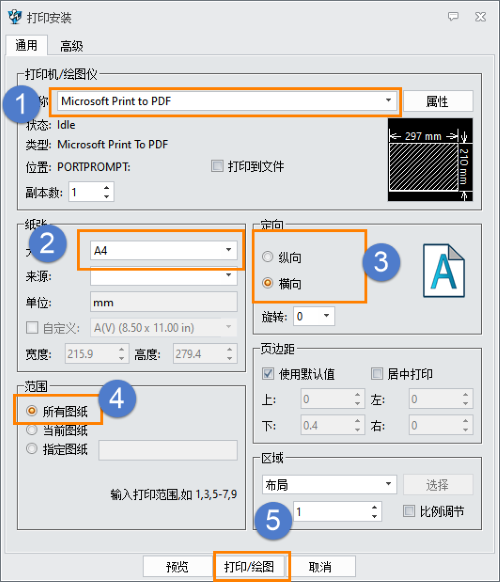This screenshot has width=500, height=582.
Task: Click the 打印/绘图 button
Action: pos(250,566)
